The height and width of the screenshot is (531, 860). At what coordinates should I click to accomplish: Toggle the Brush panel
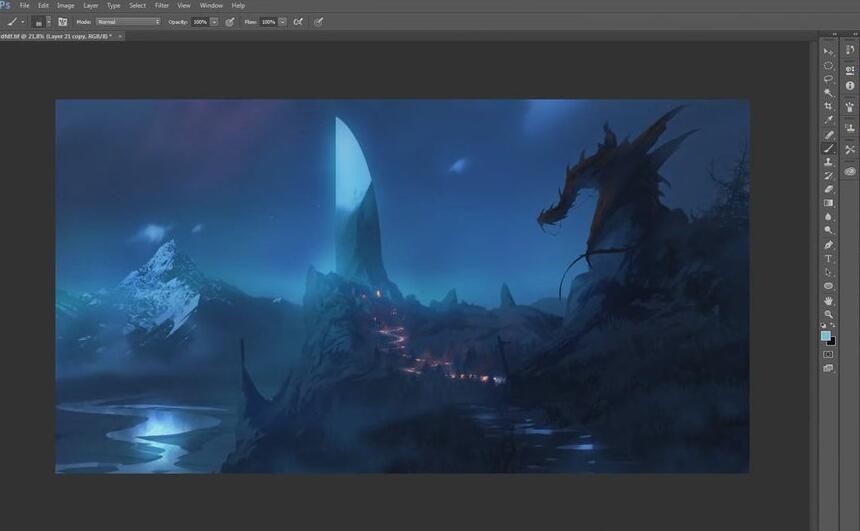63,22
